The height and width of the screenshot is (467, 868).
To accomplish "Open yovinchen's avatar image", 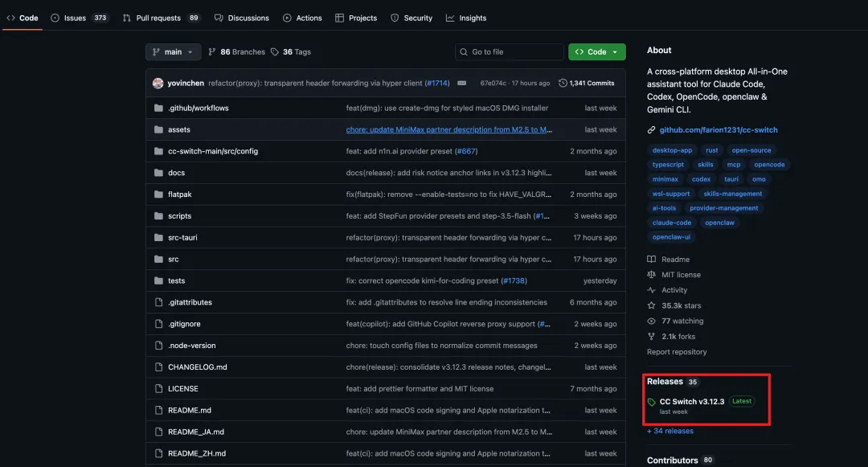I will coord(158,83).
